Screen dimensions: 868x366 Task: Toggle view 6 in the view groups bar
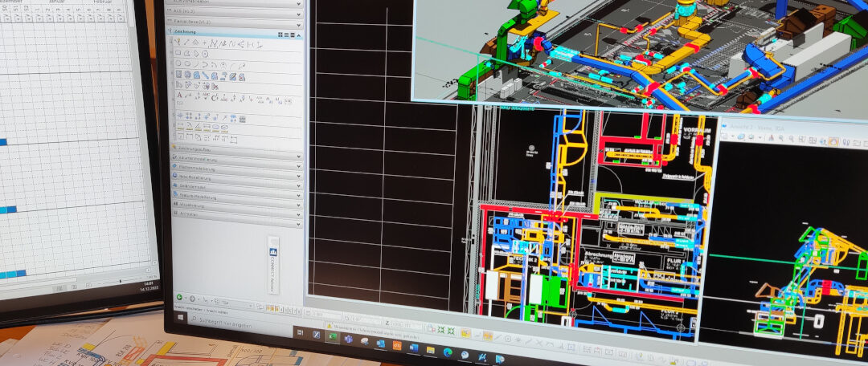[x=290, y=311]
